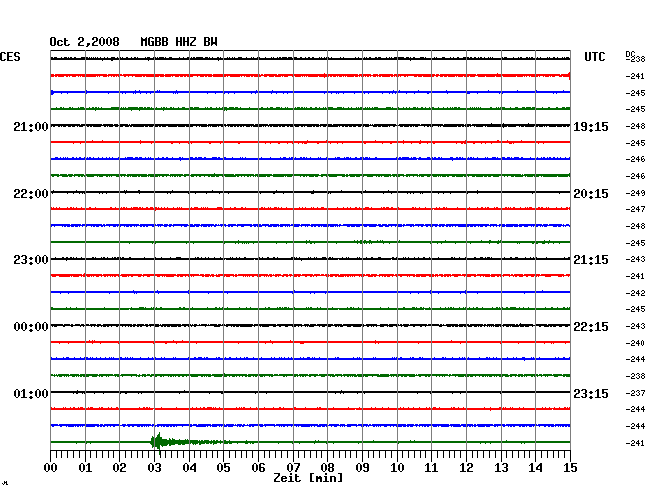Select the 01:00 local time label
Viewport: 650px width, 494px height.
coord(31,393)
